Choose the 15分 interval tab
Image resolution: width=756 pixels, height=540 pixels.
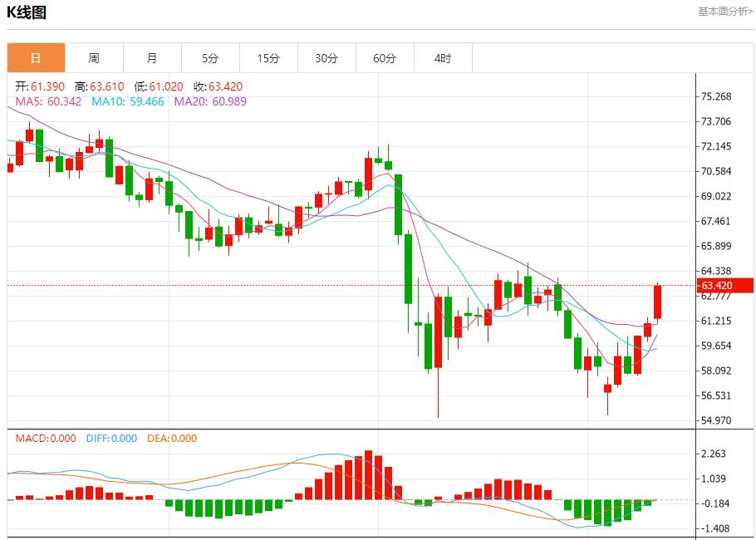pos(268,58)
